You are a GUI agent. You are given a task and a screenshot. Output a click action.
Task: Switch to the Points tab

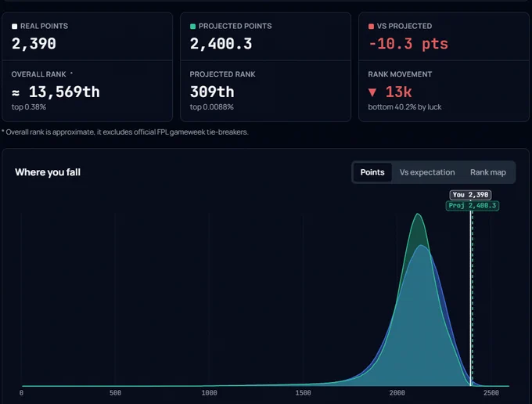372,172
